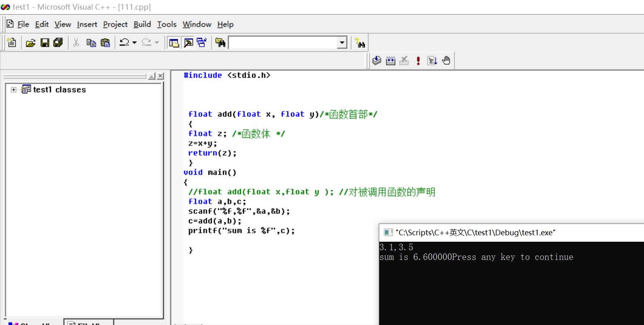This screenshot has width=644, height=325.
Task: Click the printf sum is line
Action: [x=241, y=231]
